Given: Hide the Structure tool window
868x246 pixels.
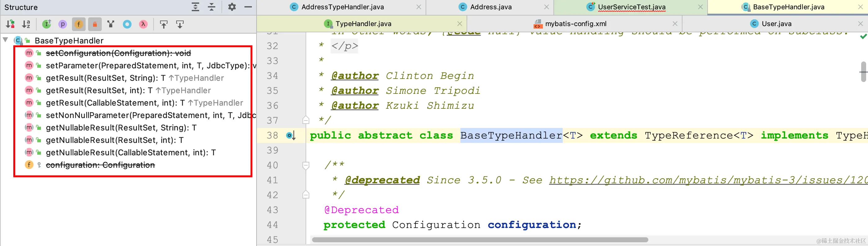Looking at the screenshot, I should click(x=248, y=7).
